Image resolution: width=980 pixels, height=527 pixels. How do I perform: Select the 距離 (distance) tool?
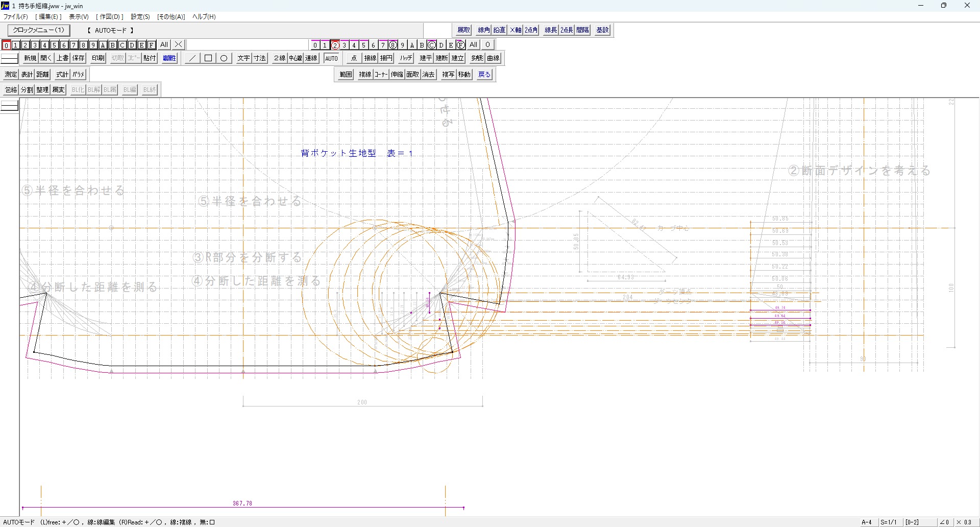click(x=42, y=75)
